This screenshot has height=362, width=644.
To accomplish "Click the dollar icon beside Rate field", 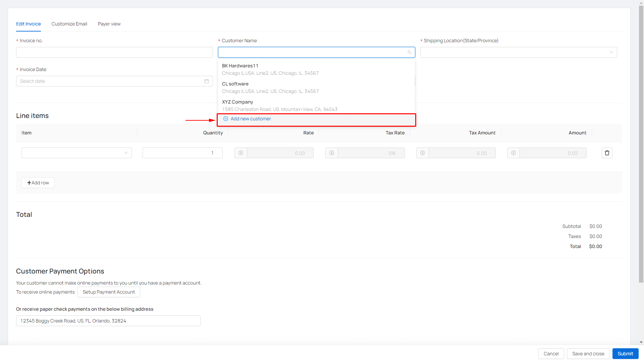I will point(241,153).
